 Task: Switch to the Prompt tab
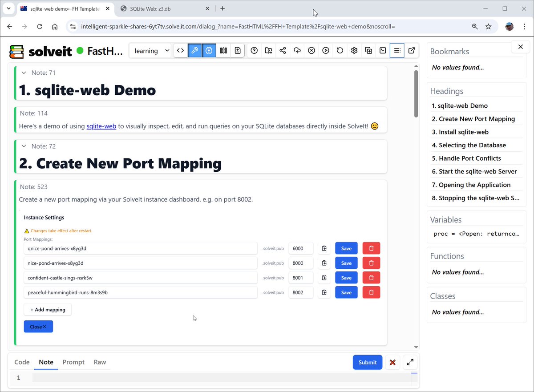(73, 362)
